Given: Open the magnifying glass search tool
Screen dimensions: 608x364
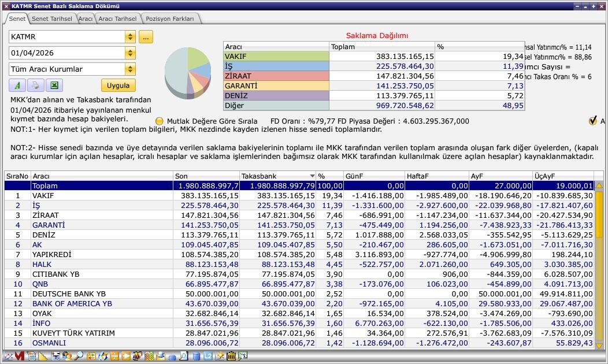Looking at the screenshot, I should [x=78, y=356].
